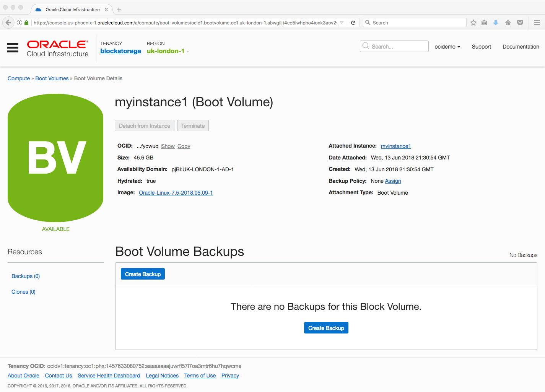Assign a backup policy
This screenshot has height=392, width=545.
(393, 181)
